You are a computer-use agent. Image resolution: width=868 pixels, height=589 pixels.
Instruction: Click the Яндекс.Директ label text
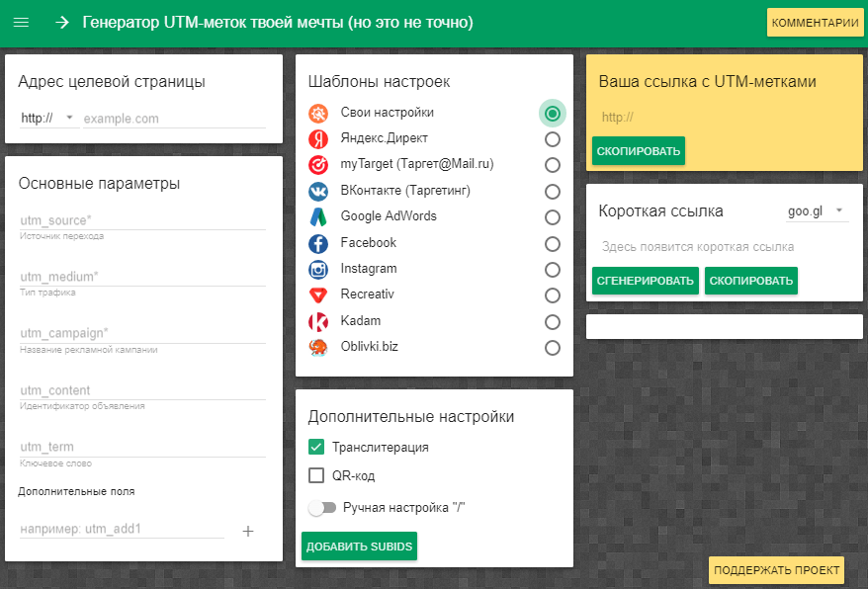pos(385,138)
